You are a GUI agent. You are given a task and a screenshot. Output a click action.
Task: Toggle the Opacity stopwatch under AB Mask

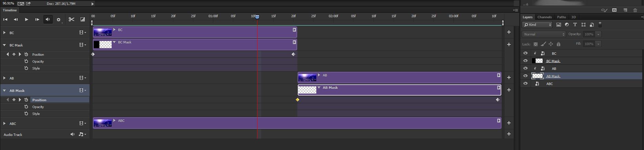[x=26, y=107]
